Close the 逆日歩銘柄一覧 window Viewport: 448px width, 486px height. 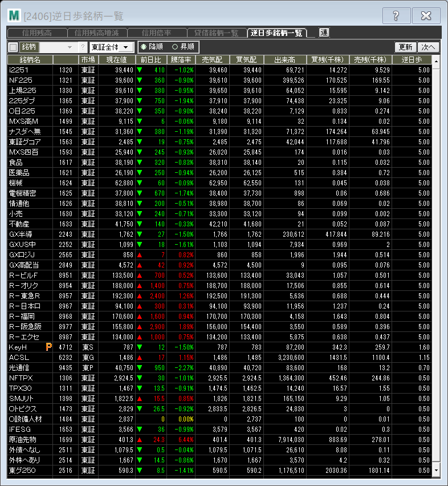[x=426, y=15]
